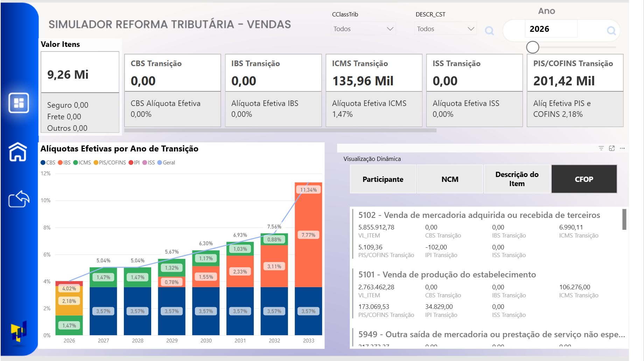Open the filter icon above Visualização Dinâmica
Screen dimensions: 644x361
[x=601, y=148]
